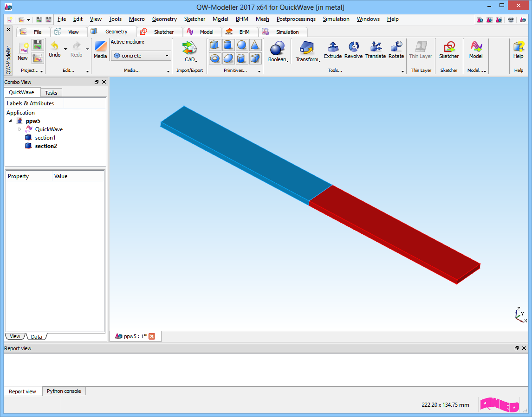532x417 pixels.
Task: Switch to the Data tab
Action: [x=36, y=337]
